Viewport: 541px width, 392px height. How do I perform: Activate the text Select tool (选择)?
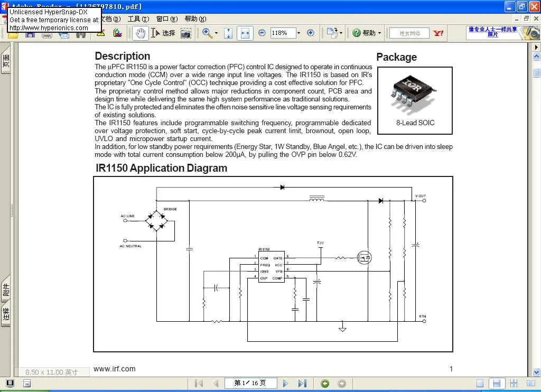pos(163,33)
